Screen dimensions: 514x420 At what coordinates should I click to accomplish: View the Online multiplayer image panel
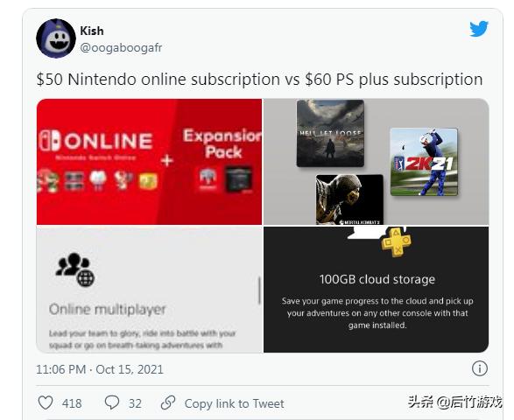(x=149, y=290)
